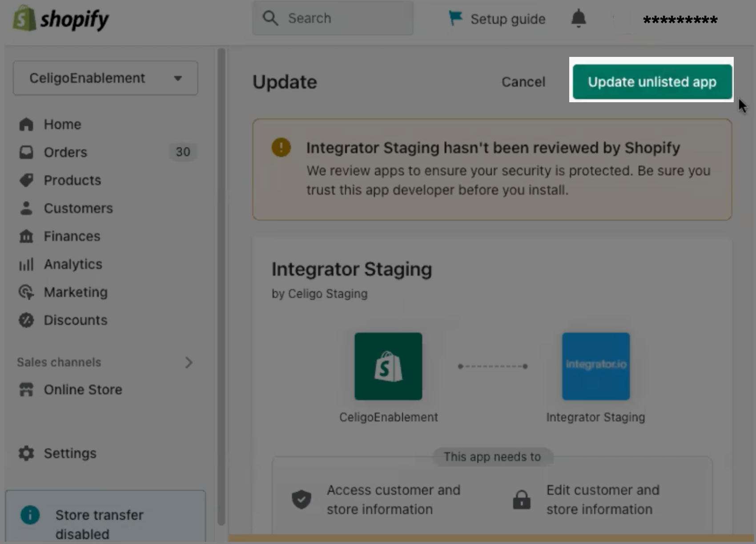The image size is (756, 544).
Task: Click the padlock edit permission icon
Action: [522, 500]
